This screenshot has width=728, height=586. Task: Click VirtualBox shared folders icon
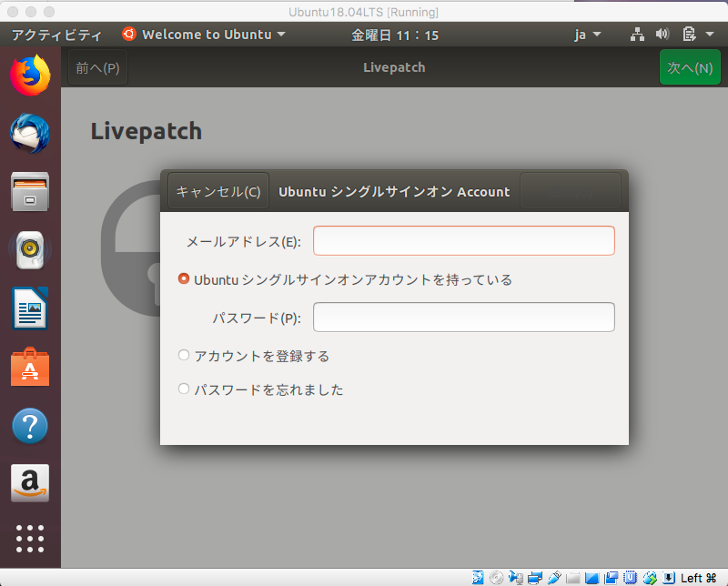(573, 578)
